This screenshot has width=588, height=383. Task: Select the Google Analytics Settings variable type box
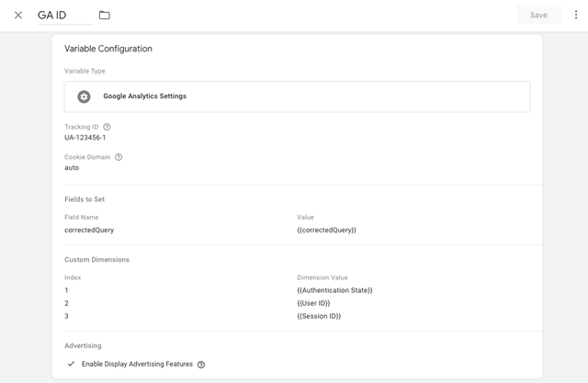pos(297,96)
